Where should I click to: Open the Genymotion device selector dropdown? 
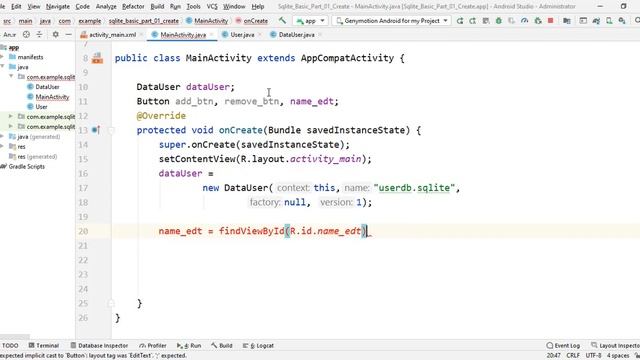(392, 20)
